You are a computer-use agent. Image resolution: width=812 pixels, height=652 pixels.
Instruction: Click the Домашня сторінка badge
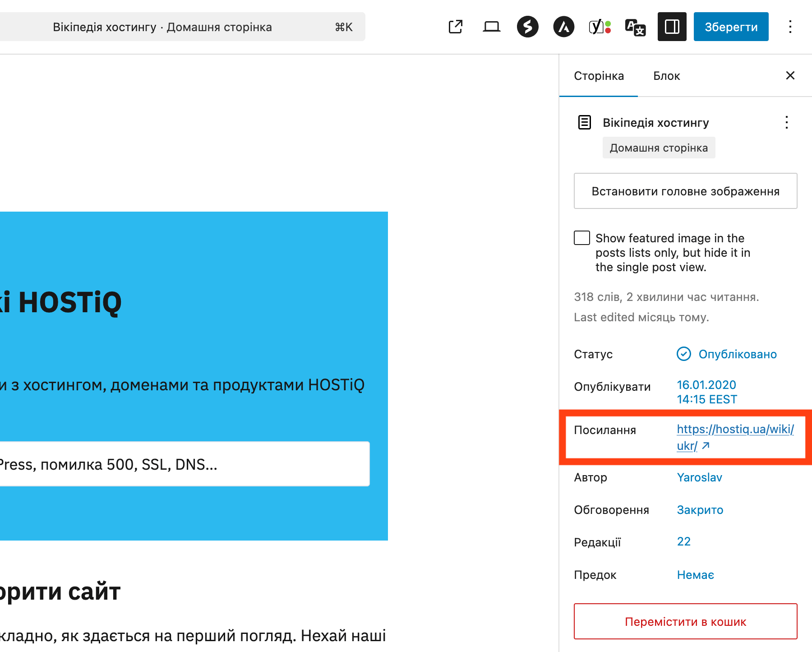659,148
